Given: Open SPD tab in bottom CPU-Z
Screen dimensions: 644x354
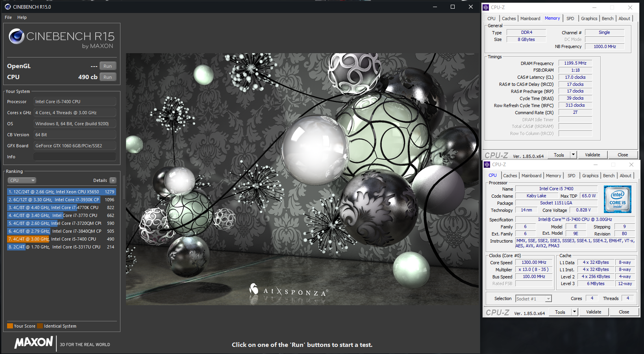Looking at the screenshot, I should point(571,176).
